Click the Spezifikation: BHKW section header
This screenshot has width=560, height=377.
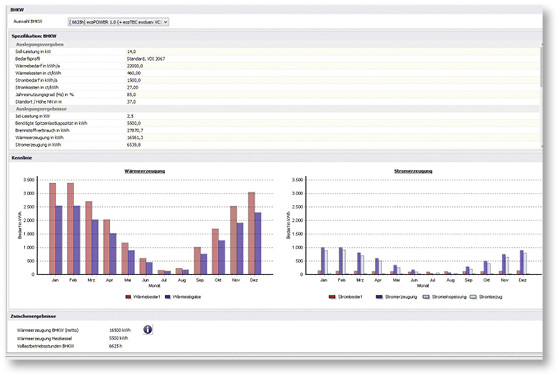(x=34, y=36)
